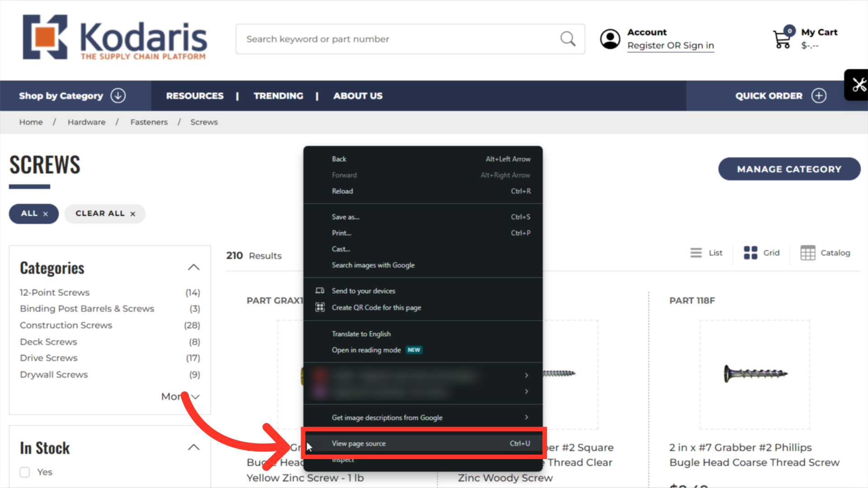Click the MANAGE CATEGORY button
This screenshot has width=868, height=488.
point(789,169)
